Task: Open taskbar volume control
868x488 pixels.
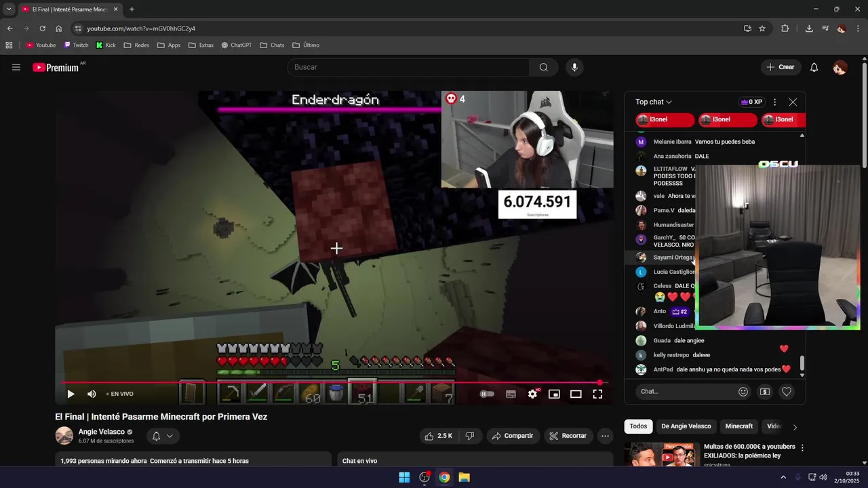Action: (823, 477)
